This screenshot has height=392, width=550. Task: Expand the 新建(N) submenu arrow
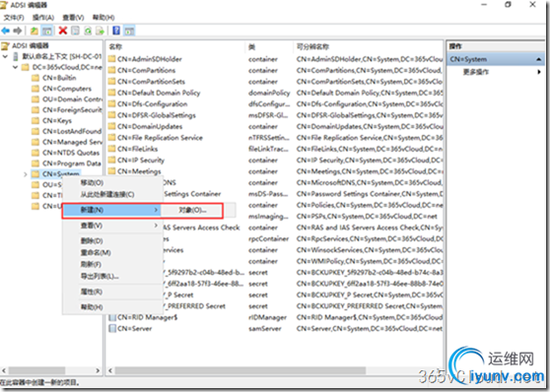[x=156, y=210]
